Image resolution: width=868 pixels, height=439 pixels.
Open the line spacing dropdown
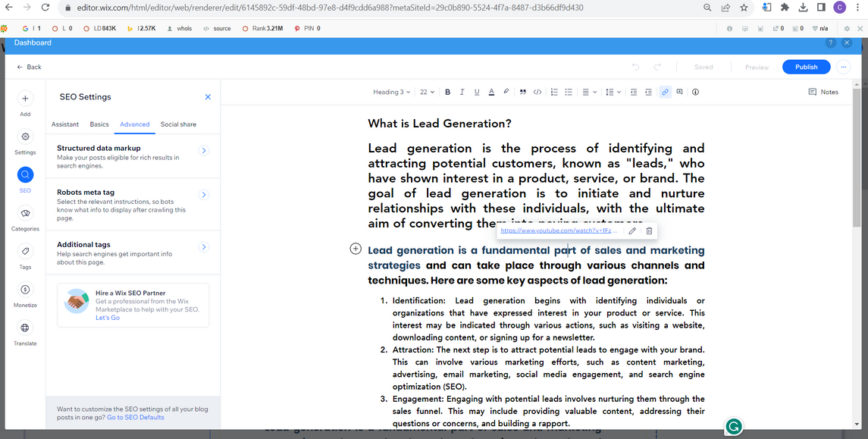tap(613, 92)
